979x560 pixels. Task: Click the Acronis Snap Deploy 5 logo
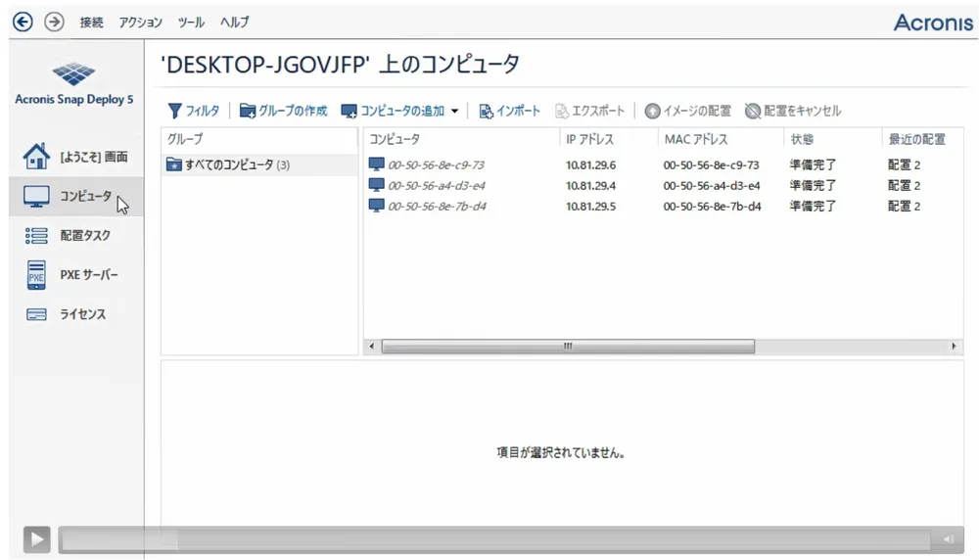pos(73,83)
